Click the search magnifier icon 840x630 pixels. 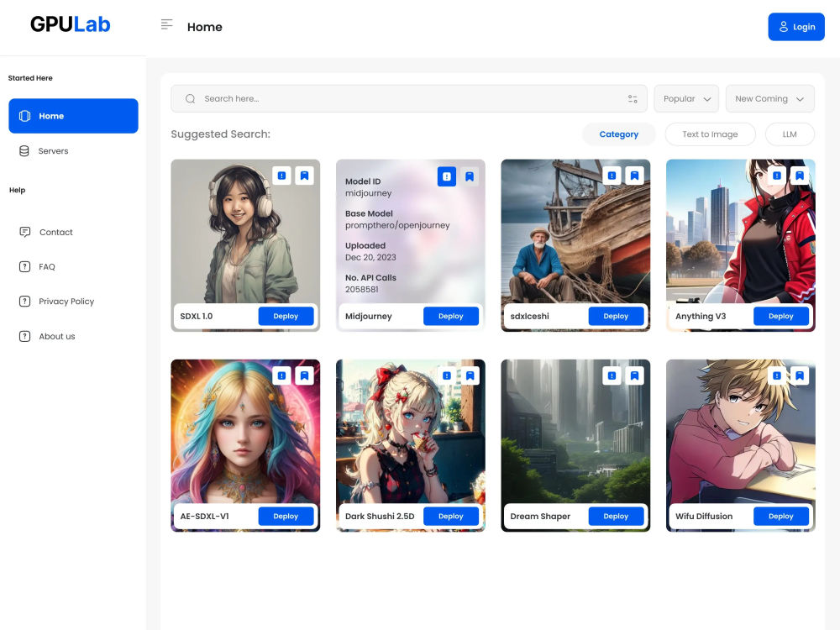(x=190, y=98)
